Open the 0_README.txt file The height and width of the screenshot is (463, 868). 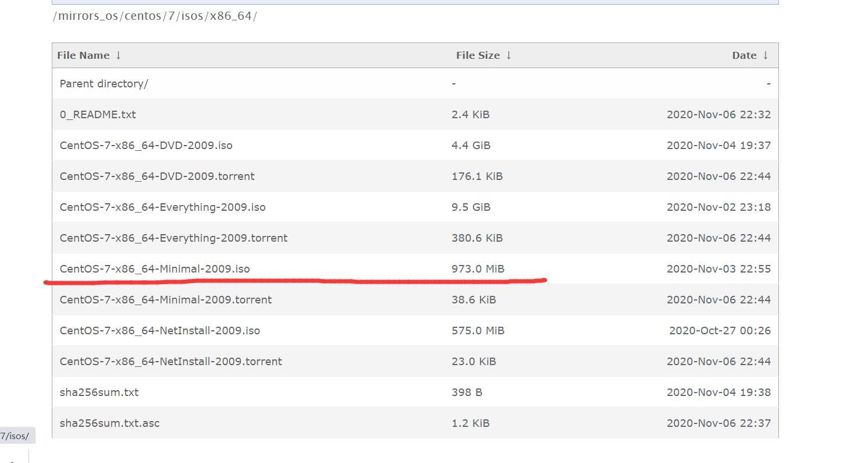coord(98,115)
